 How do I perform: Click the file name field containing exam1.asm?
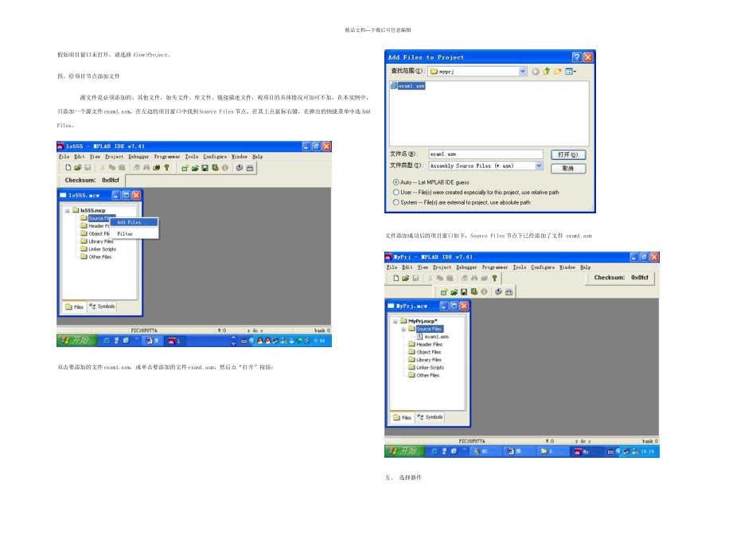(485, 154)
